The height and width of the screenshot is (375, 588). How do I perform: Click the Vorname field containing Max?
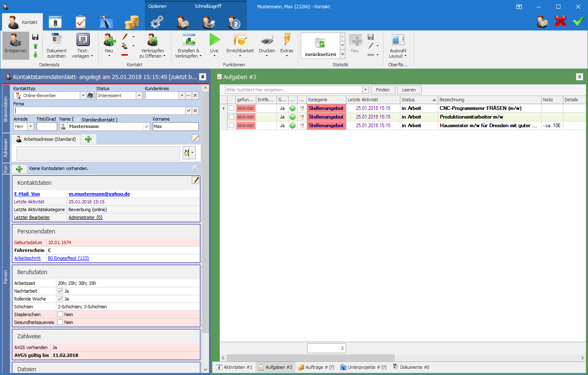tap(176, 127)
